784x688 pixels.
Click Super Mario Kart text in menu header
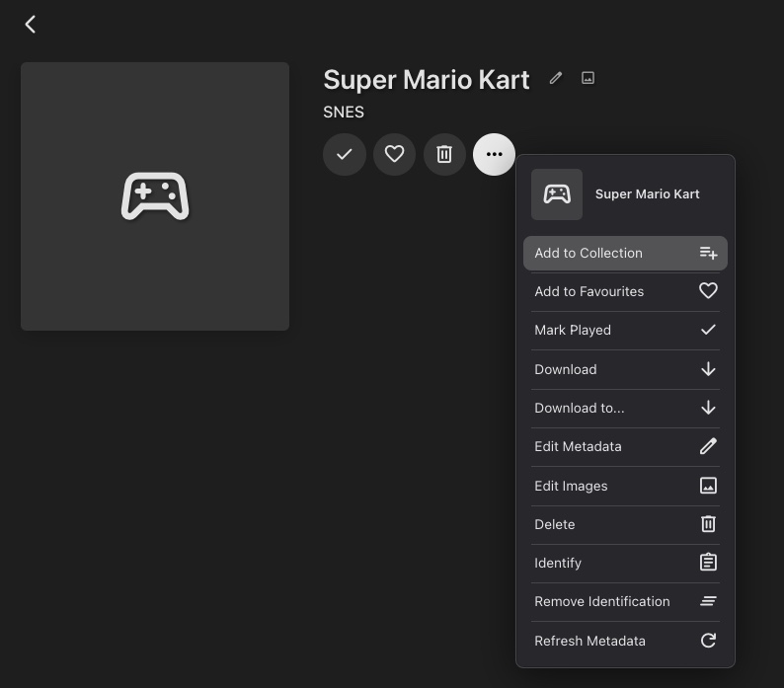[647, 194]
